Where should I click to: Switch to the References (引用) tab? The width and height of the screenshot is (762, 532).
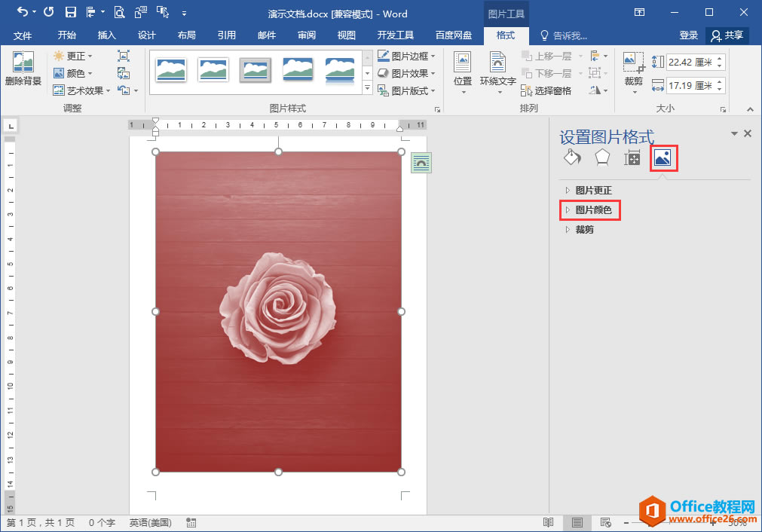point(226,35)
